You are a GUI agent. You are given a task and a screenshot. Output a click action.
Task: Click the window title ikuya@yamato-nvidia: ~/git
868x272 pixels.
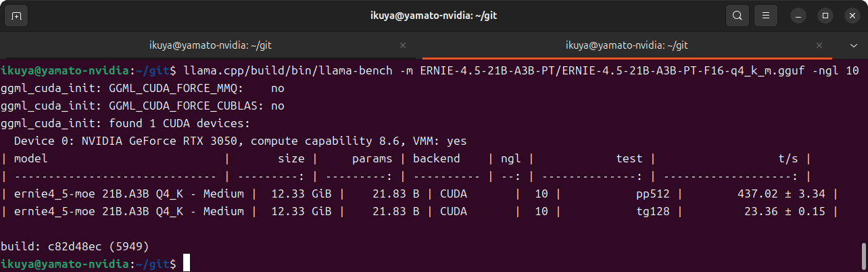pos(433,15)
